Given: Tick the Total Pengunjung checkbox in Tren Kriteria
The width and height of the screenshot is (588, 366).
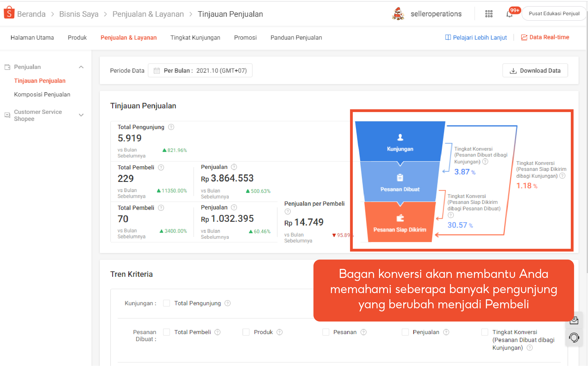Looking at the screenshot, I should point(166,303).
